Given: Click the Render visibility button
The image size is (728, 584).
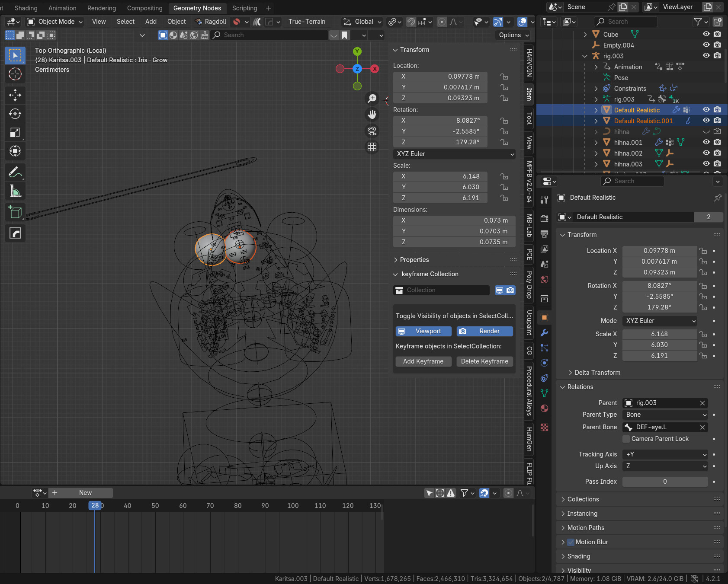Looking at the screenshot, I should pyautogui.click(x=485, y=331).
